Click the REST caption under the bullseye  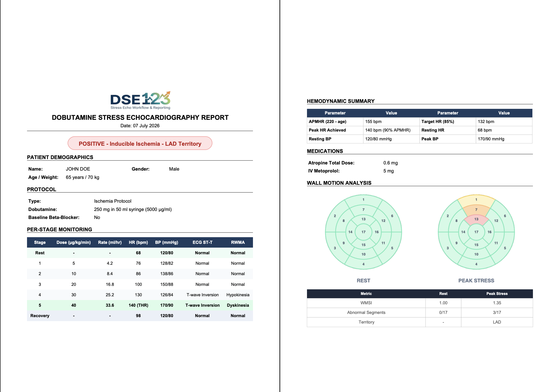click(x=363, y=280)
